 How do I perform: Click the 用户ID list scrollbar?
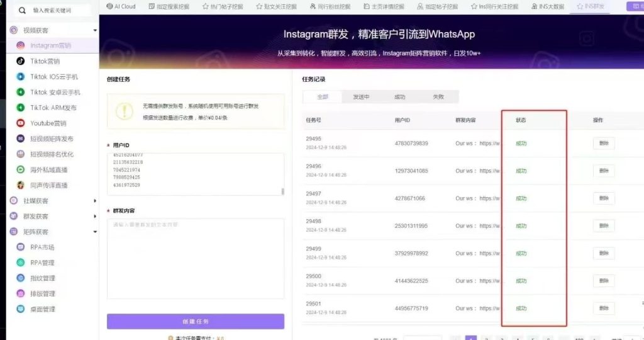pyautogui.click(x=282, y=191)
